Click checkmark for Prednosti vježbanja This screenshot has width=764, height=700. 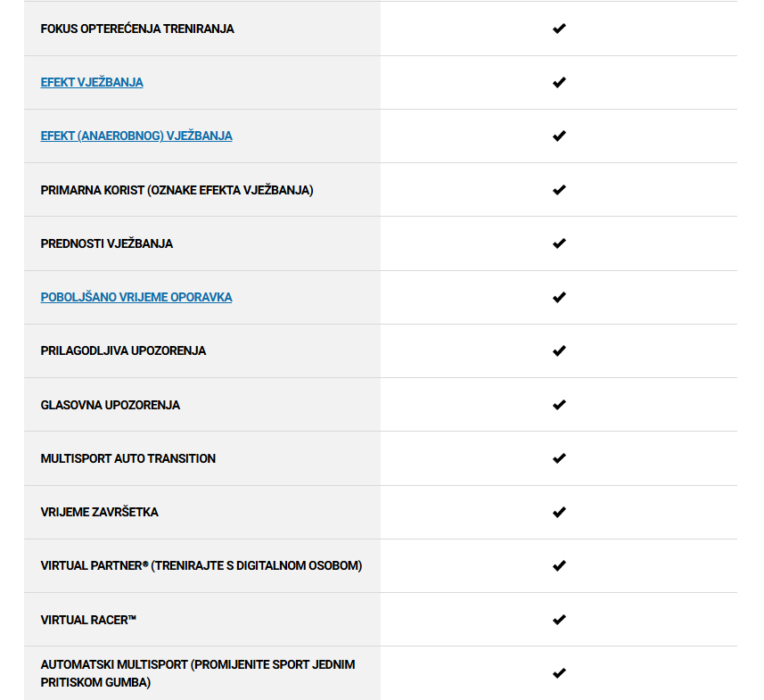559,243
